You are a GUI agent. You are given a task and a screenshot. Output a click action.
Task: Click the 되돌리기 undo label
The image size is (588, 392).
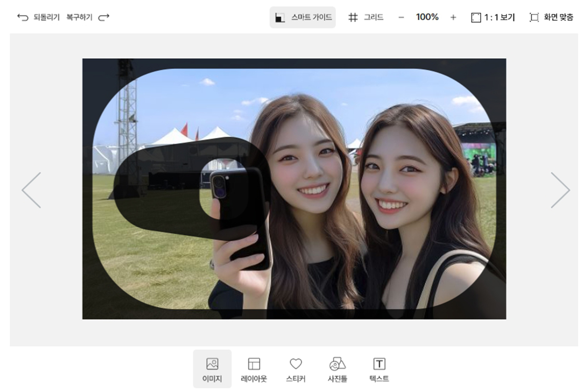(x=46, y=17)
